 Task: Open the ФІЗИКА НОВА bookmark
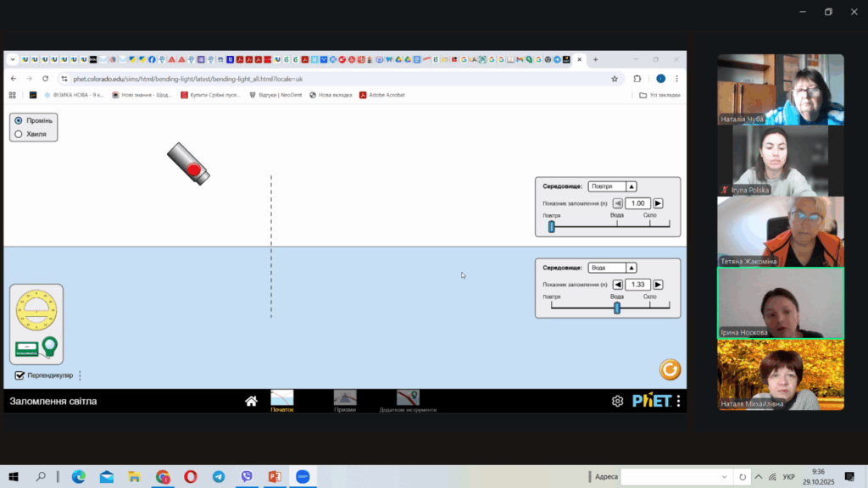74,95
